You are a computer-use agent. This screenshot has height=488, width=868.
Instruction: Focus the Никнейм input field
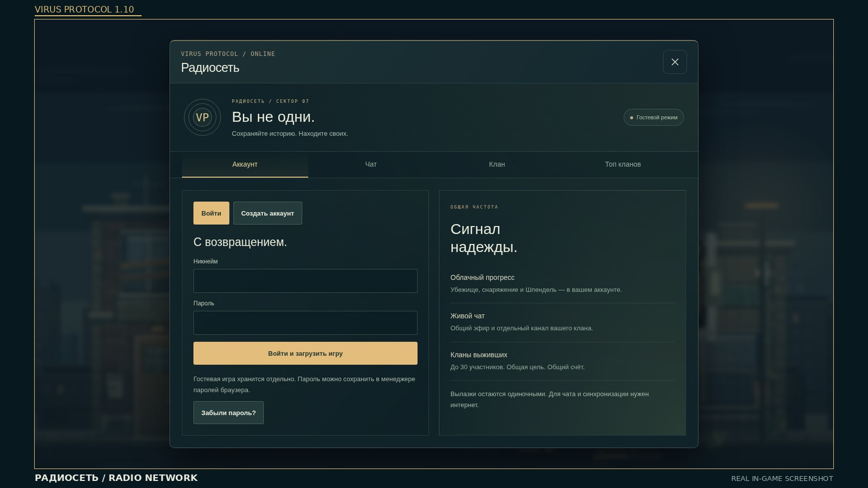coord(305,281)
